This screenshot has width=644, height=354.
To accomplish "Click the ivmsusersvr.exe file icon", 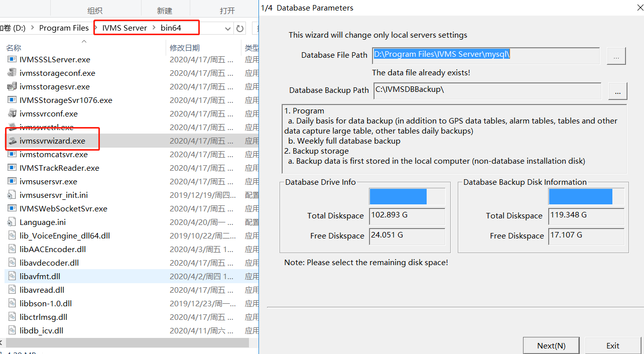I will [12, 181].
